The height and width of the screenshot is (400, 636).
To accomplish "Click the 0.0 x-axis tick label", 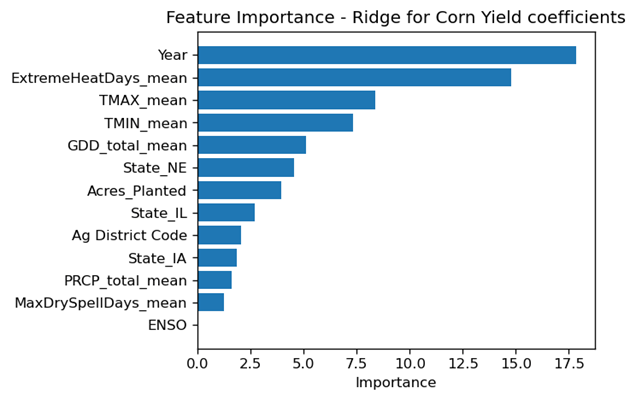I will coord(198,363).
